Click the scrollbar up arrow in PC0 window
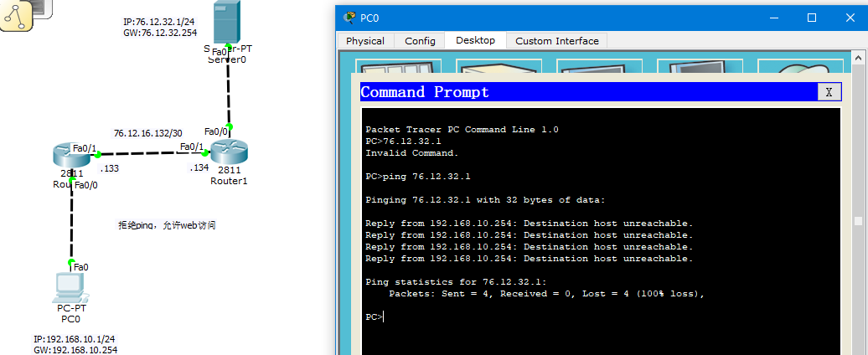The width and height of the screenshot is (868, 355). [859, 58]
